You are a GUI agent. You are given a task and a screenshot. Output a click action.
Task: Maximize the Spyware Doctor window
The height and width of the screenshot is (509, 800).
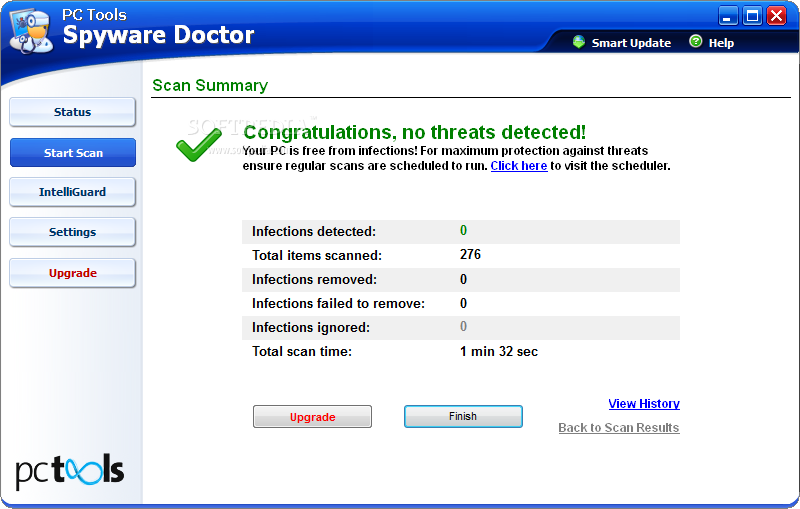click(x=753, y=16)
